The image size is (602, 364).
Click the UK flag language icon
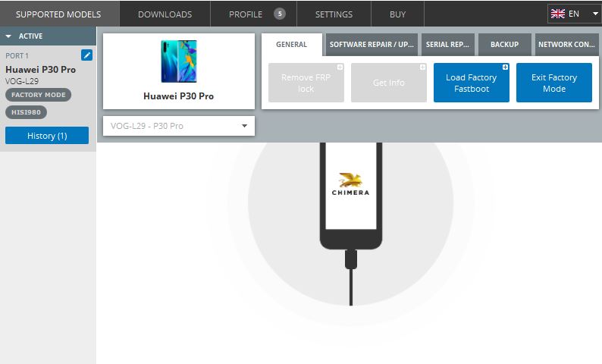click(x=557, y=14)
